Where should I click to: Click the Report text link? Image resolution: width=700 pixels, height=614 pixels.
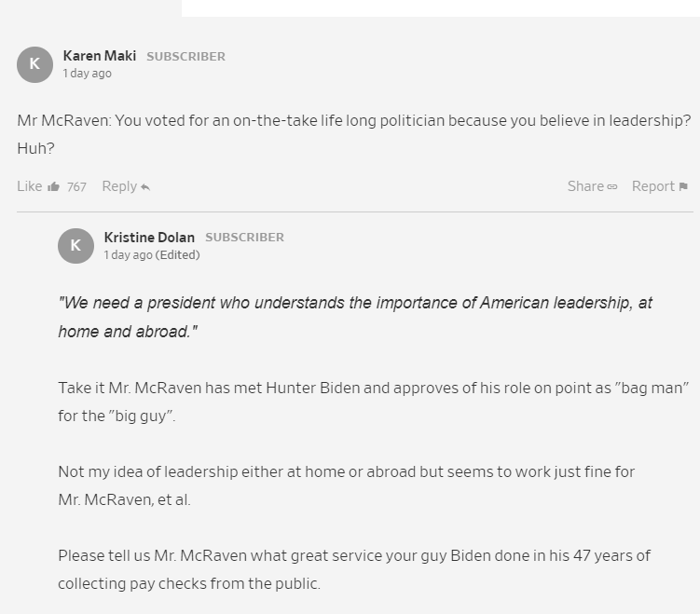click(x=652, y=186)
